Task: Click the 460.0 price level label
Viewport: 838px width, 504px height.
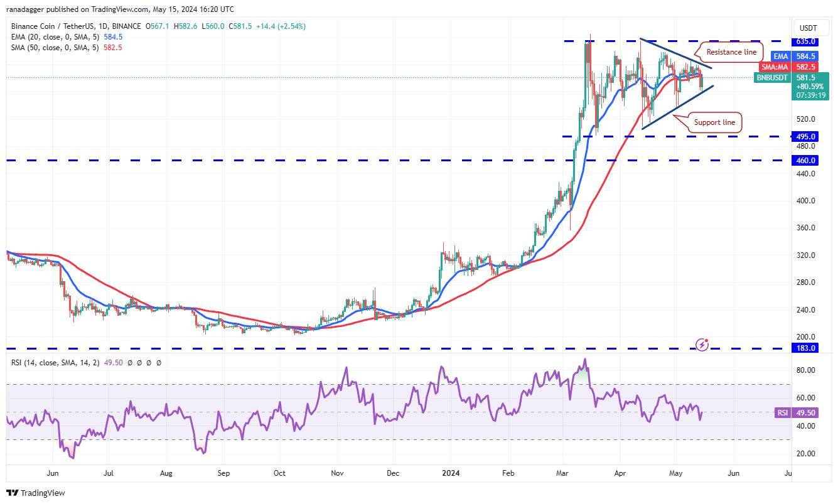Action: 807,160
